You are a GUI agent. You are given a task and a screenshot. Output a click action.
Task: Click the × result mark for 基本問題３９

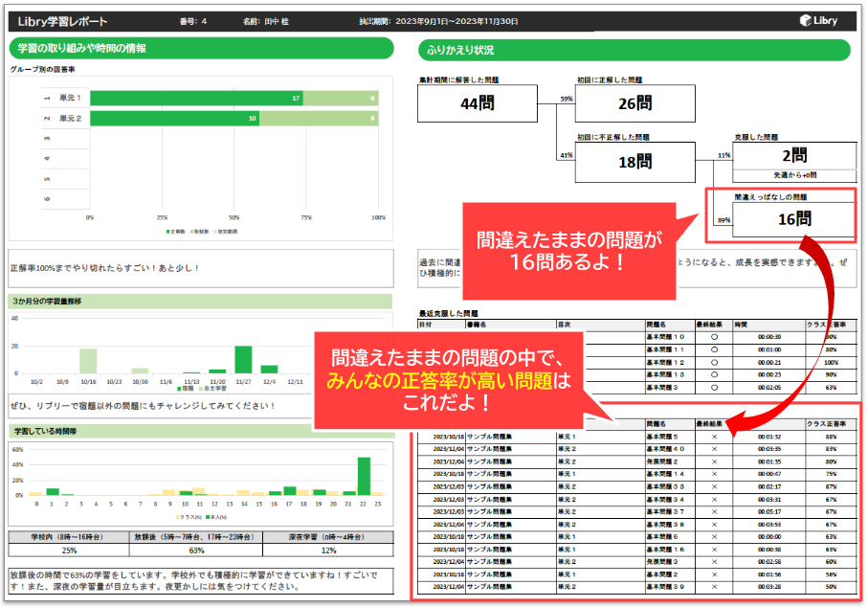[x=713, y=585]
